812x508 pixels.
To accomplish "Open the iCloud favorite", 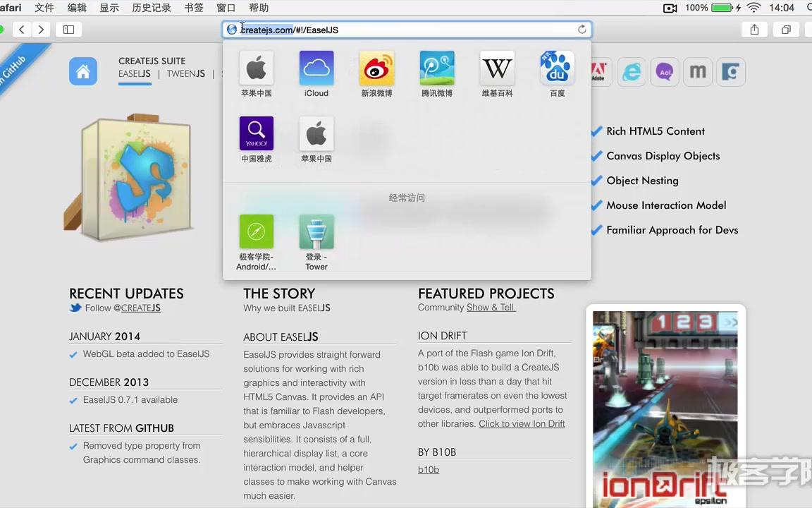I will tap(316, 73).
